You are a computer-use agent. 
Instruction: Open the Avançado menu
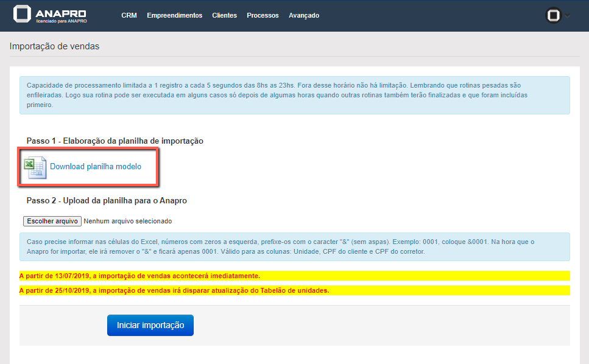[304, 15]
